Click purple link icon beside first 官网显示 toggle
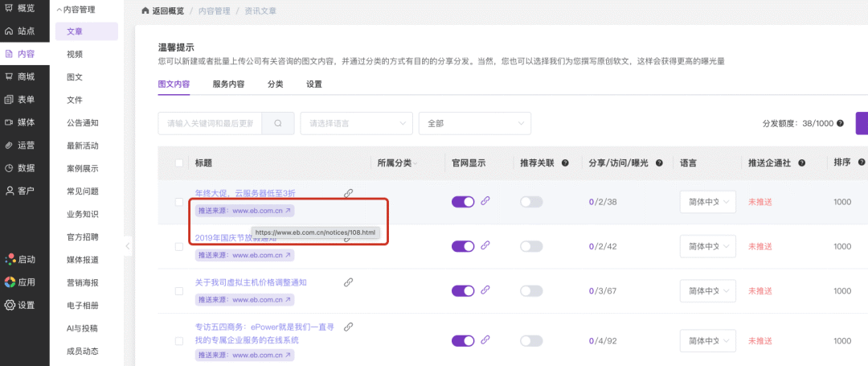868x366 pixels. (485, 201)
